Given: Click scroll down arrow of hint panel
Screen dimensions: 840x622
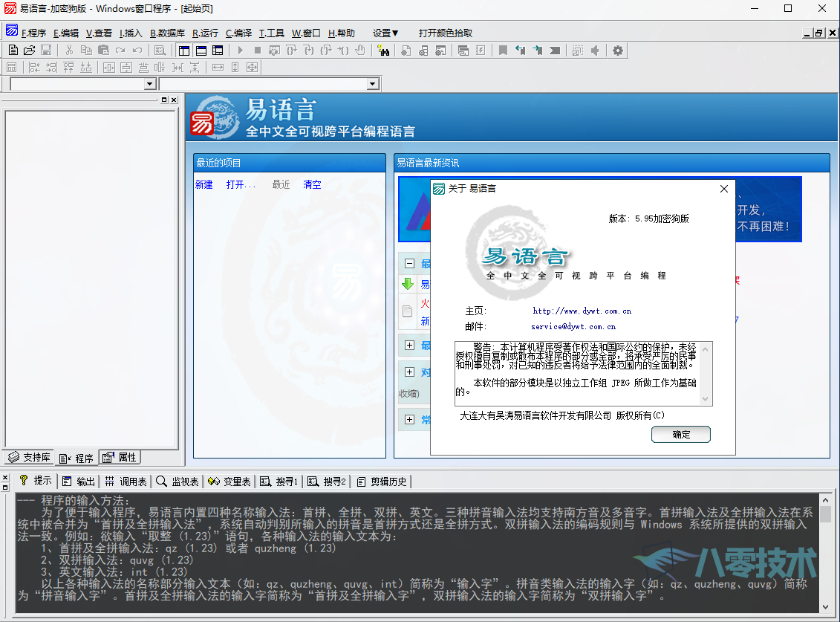Looking at the screenshot, I should 826,607.
